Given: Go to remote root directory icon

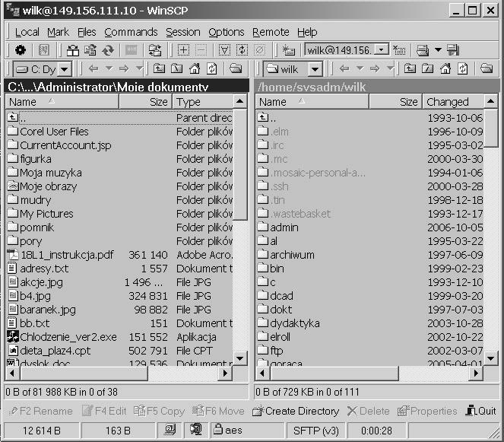Looking at the screenshot, I should coord(427,68).
